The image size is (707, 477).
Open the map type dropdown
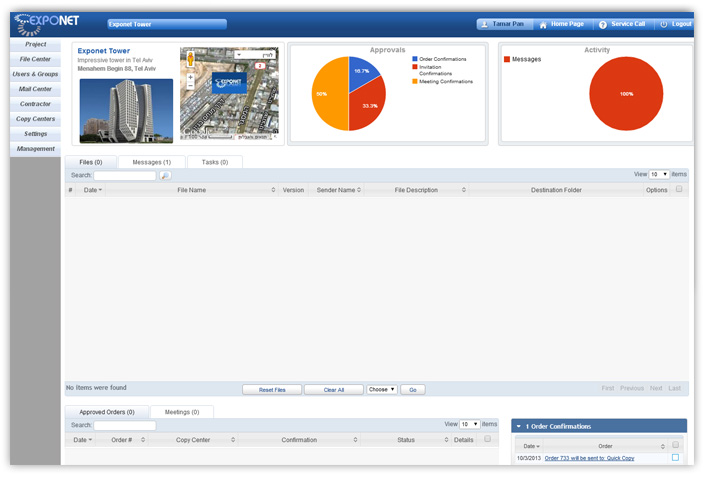pyautogui.click(x=255, y=55)
